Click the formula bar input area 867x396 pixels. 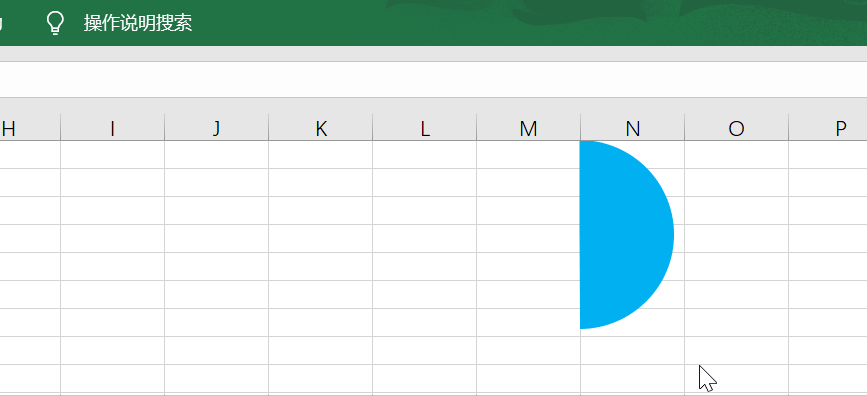tap(434, 80)
